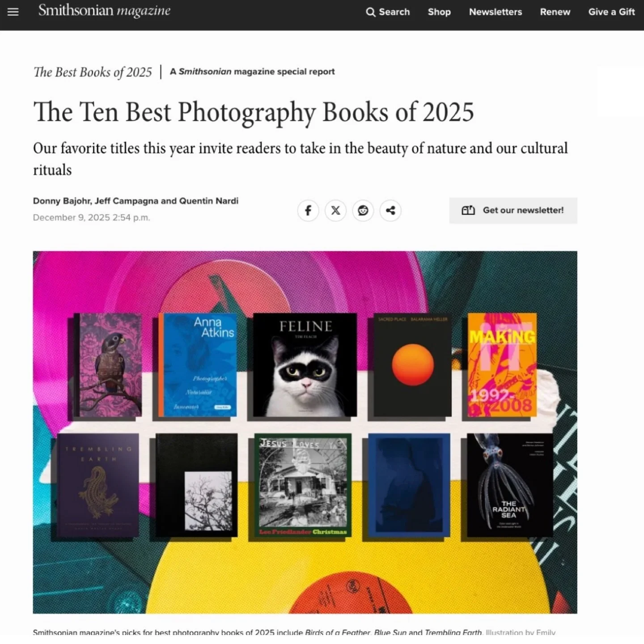Open the Newsletters menu item
Screen dimensions: 644x644
pos(496,12)
